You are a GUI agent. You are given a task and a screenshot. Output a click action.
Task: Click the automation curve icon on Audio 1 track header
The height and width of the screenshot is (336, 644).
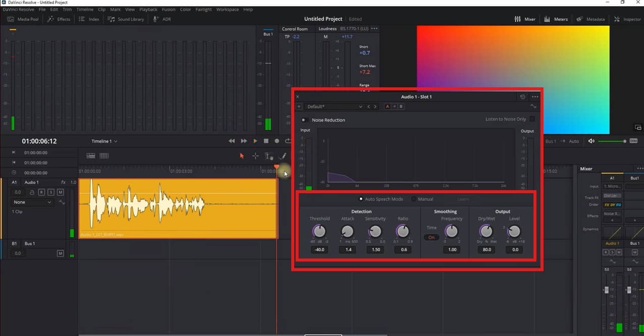[x=62, y=202]
